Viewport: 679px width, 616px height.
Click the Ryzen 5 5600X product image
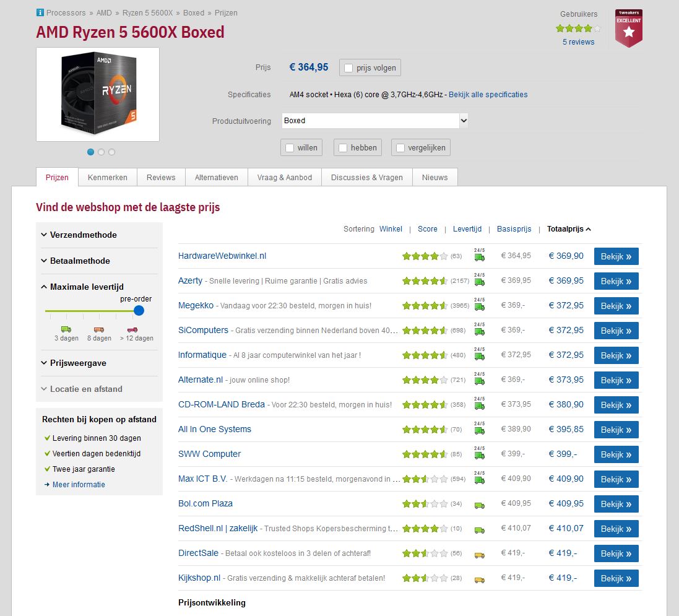[x=98, y=95]
